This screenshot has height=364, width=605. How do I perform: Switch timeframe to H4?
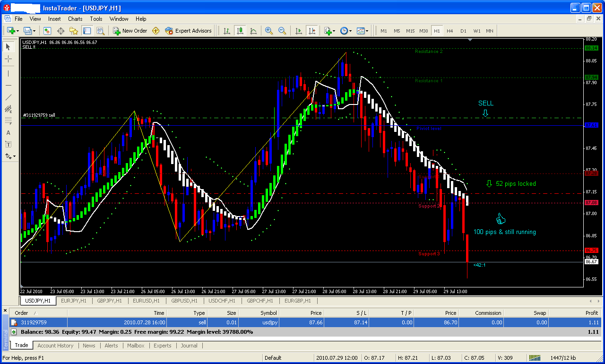[449, 31]
